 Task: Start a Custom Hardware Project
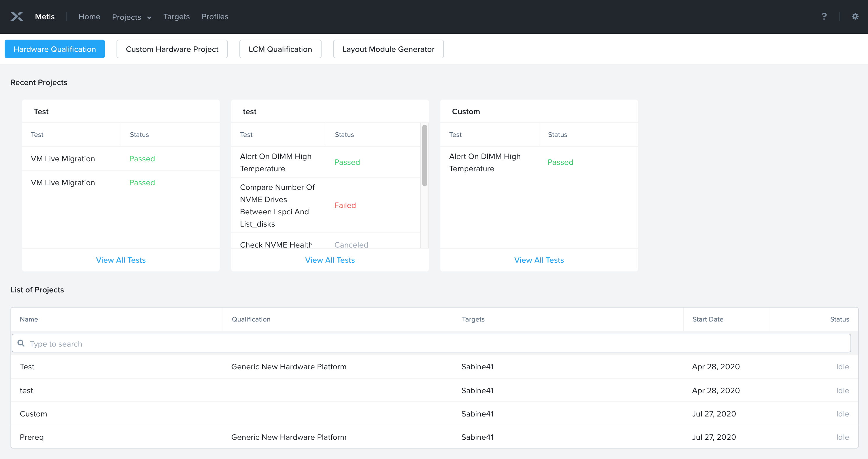[x=172, y=49]
